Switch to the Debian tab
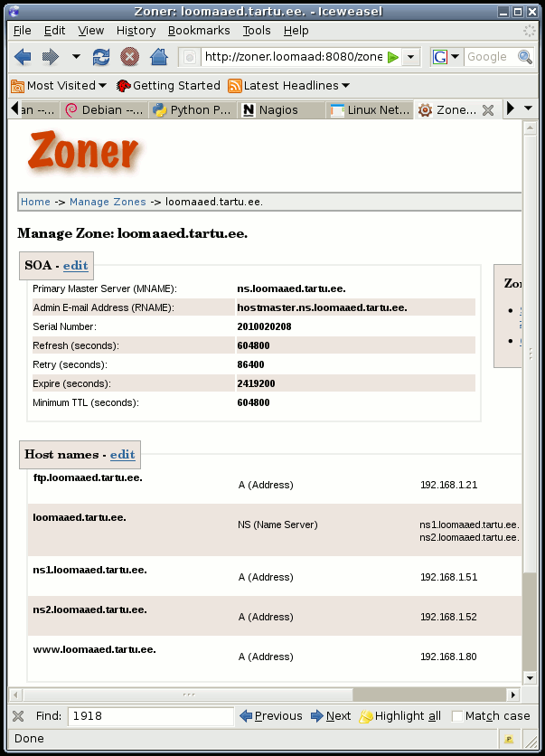The width and height of the screenshot is (545, 756). [105, 110]
